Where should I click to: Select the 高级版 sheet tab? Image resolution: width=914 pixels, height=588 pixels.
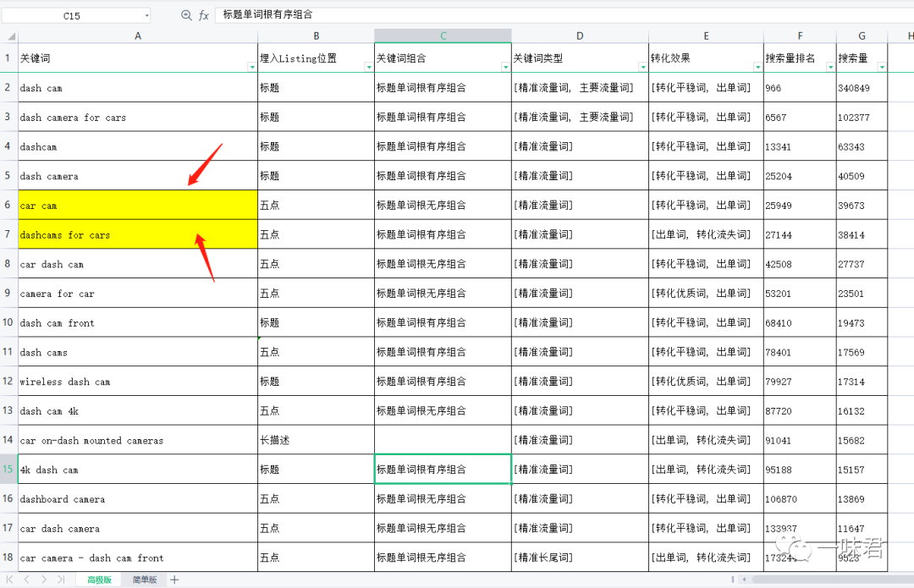(x=100, y=580)
